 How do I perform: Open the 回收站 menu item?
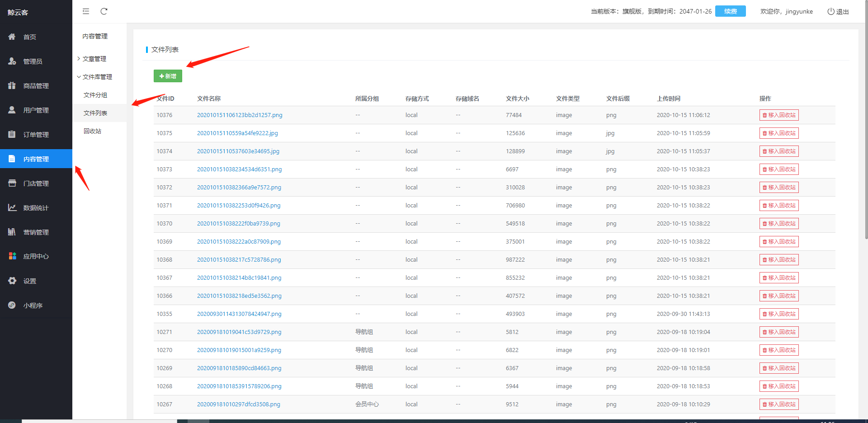coord(92,131)
